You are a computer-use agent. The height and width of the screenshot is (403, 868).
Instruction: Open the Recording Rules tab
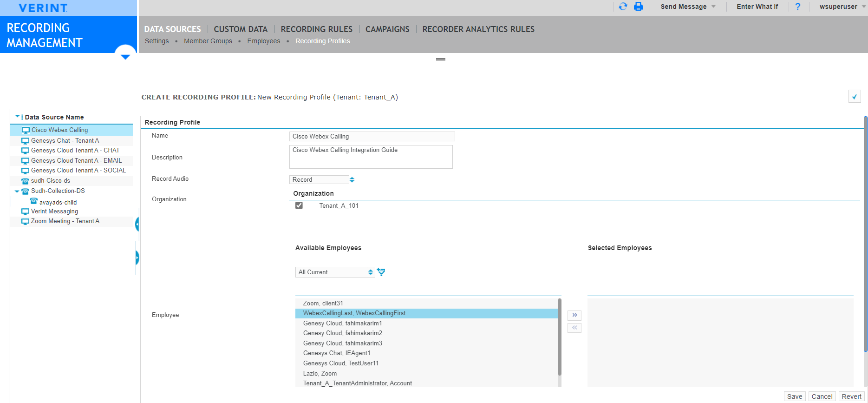[x=316, y=29]
